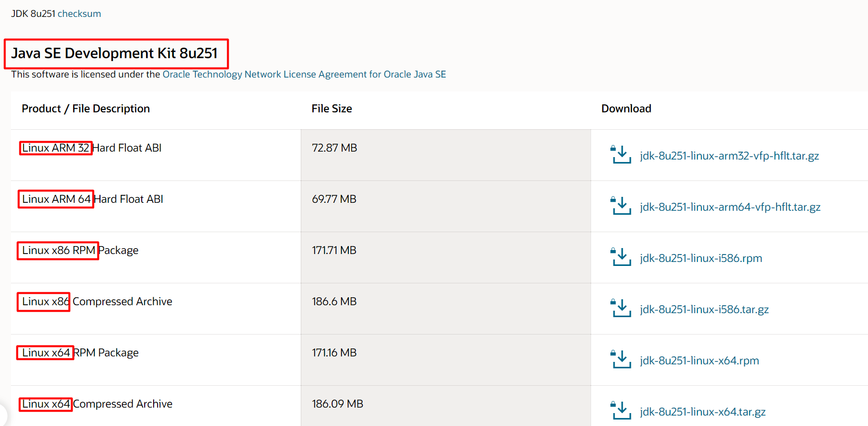Select the Java SE Development Kit 8u251 heading

pos(115,53)
